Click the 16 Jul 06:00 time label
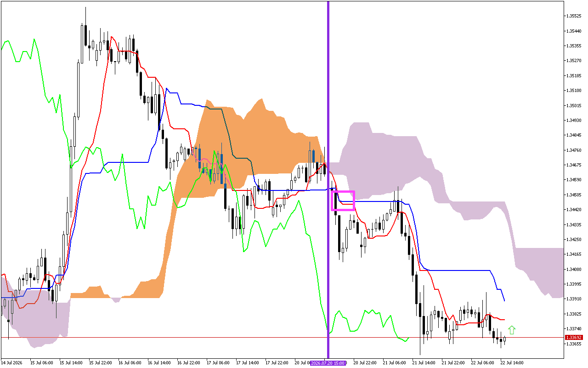 pos(130,362)
